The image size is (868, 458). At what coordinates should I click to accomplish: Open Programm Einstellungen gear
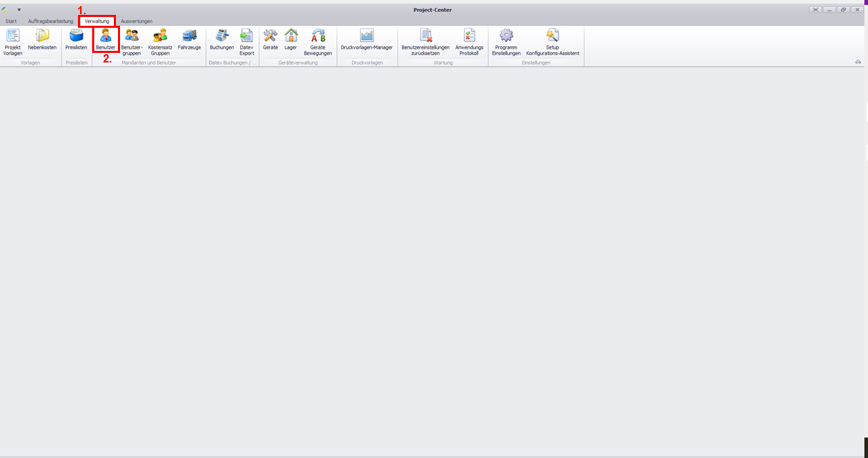(506, 41)
